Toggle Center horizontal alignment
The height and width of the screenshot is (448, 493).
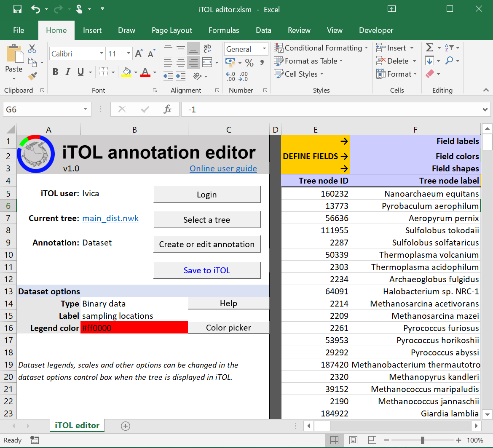click(x=181, y=62)
